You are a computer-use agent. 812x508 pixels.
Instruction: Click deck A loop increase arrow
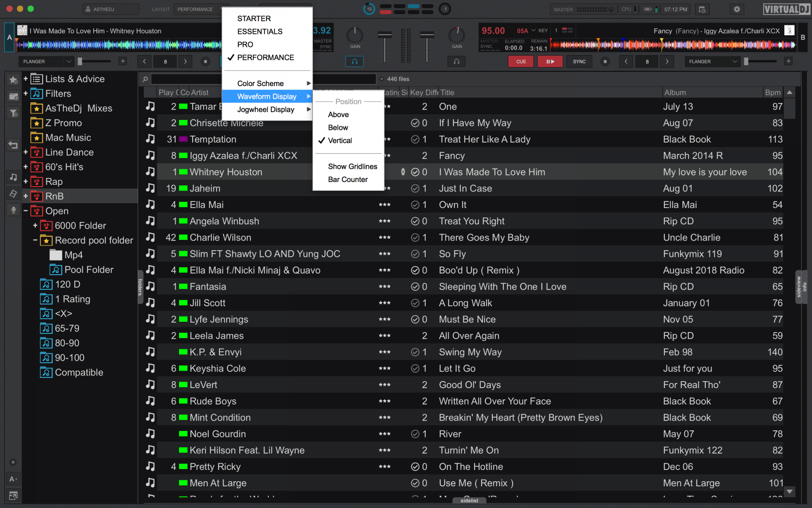pyautogui.click(x=186, y=62)
